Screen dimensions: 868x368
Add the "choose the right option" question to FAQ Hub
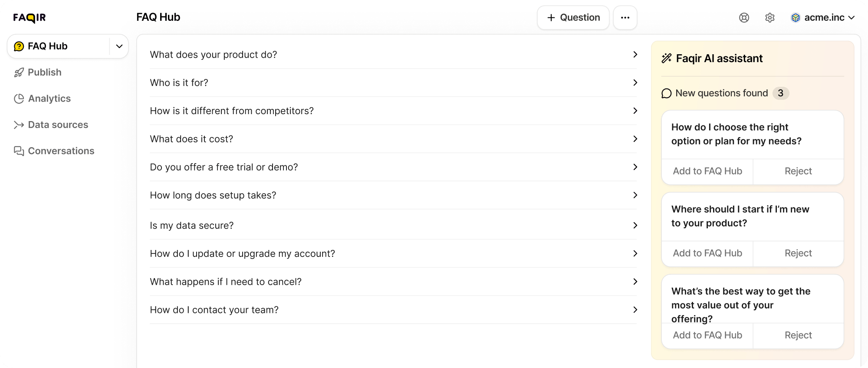pyautogui.click(x=707, y=171)
